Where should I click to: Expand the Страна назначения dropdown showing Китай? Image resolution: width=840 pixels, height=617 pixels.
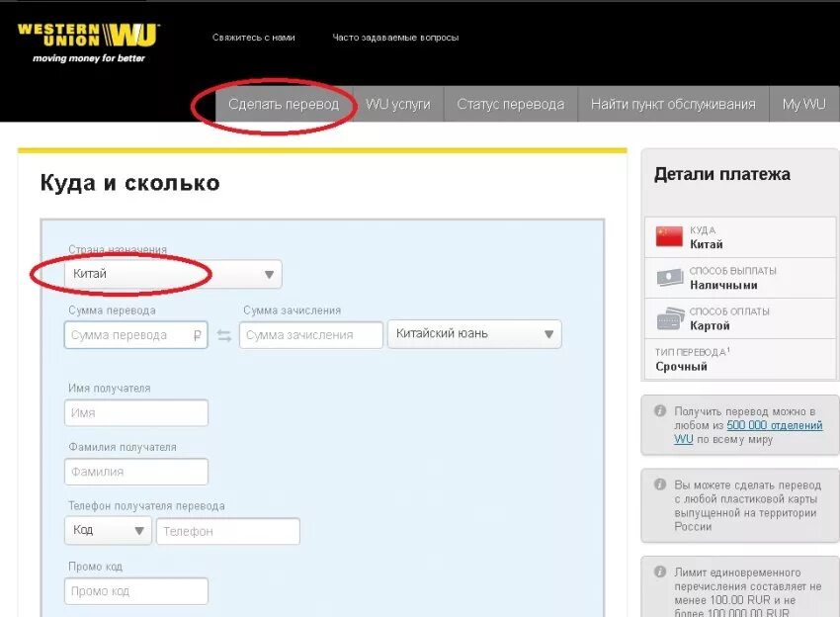coord(173,274)
